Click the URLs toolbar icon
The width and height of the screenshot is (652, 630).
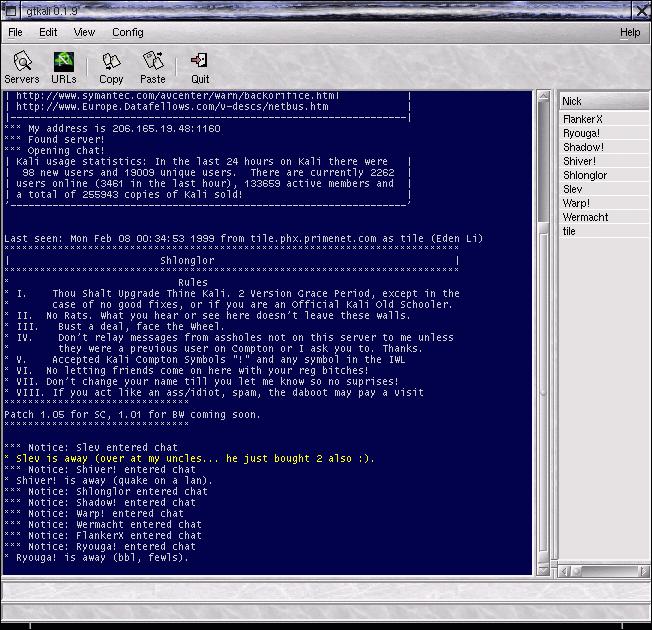point(63,67)
